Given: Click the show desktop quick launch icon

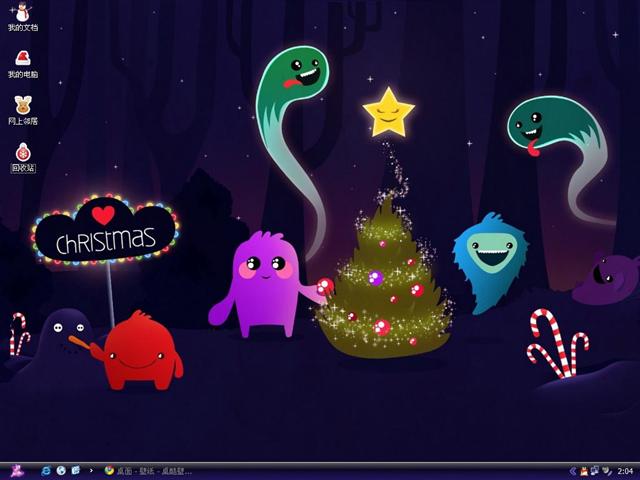Looking at the screenshot, I should 76,471.
